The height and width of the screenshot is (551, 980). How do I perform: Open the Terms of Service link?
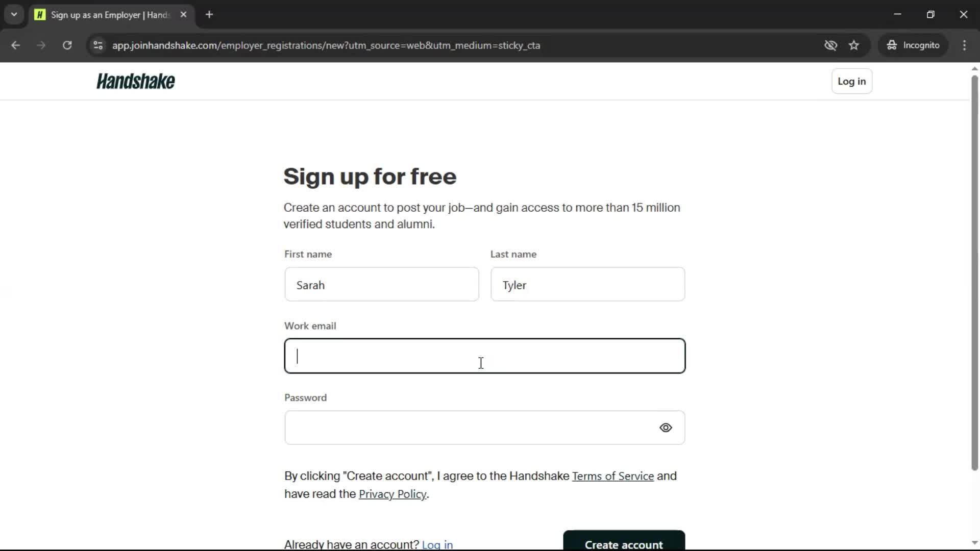click(612, 476)
